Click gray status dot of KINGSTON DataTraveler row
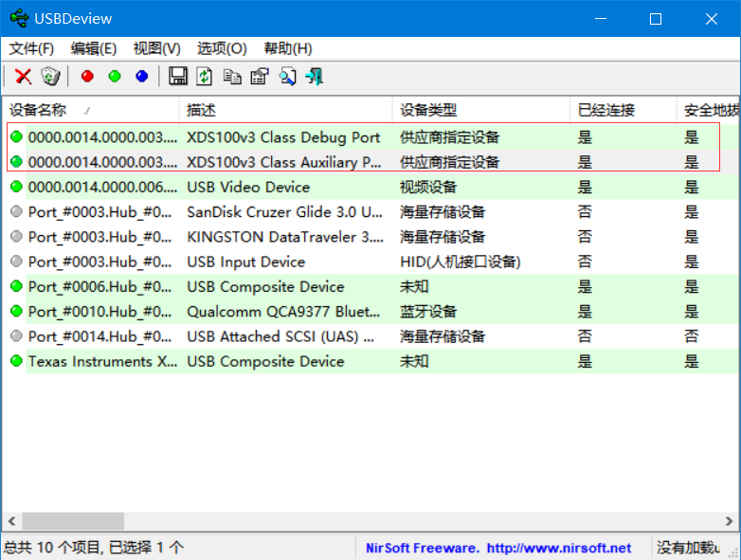 pyautogui.click(x=16, y=236)
